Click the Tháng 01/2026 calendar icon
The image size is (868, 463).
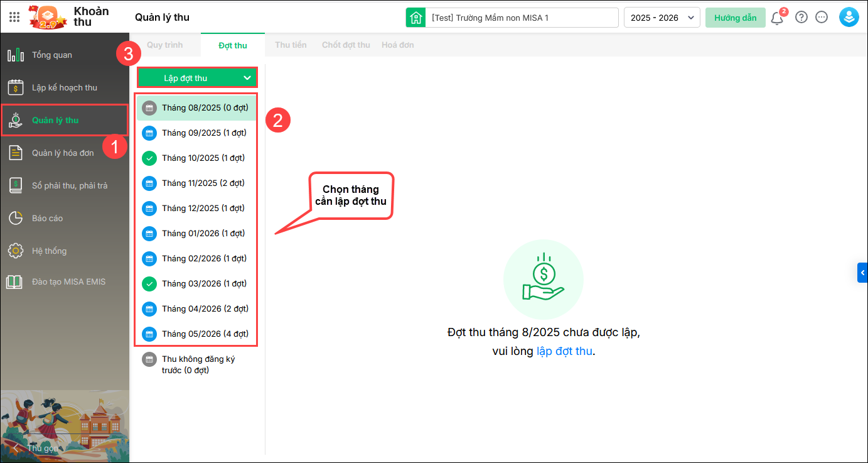pos(149,234)
